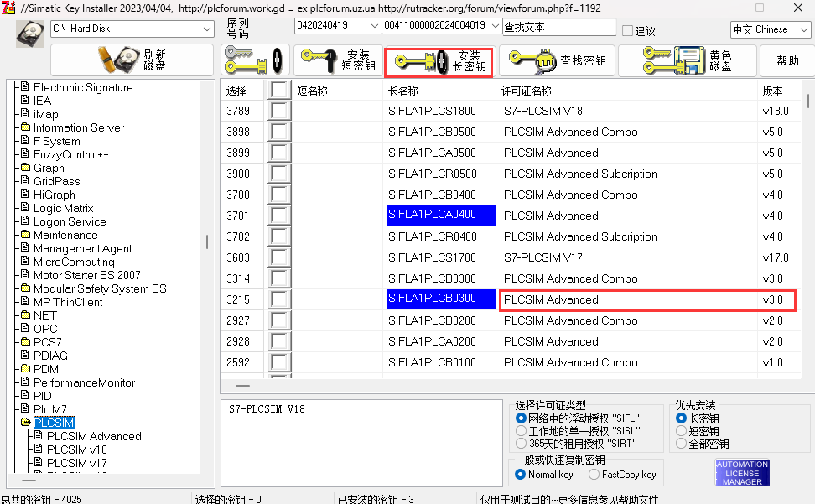Image resolution: width=815 pixels, height=504 pixels.
Task: Click the hard disk drive icon
Action: click(x=29, y=34)
